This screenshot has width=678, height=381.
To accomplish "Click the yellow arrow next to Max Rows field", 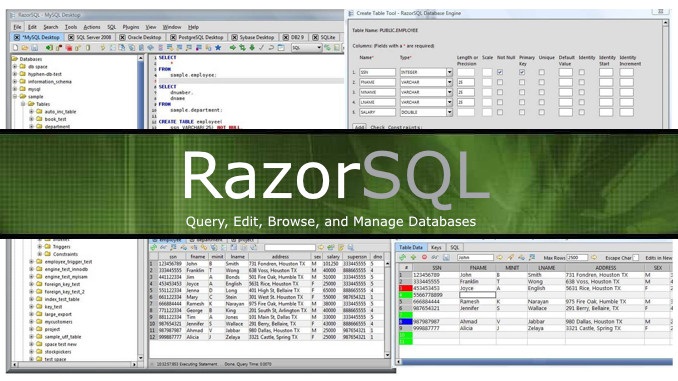I will pos(594,257).
